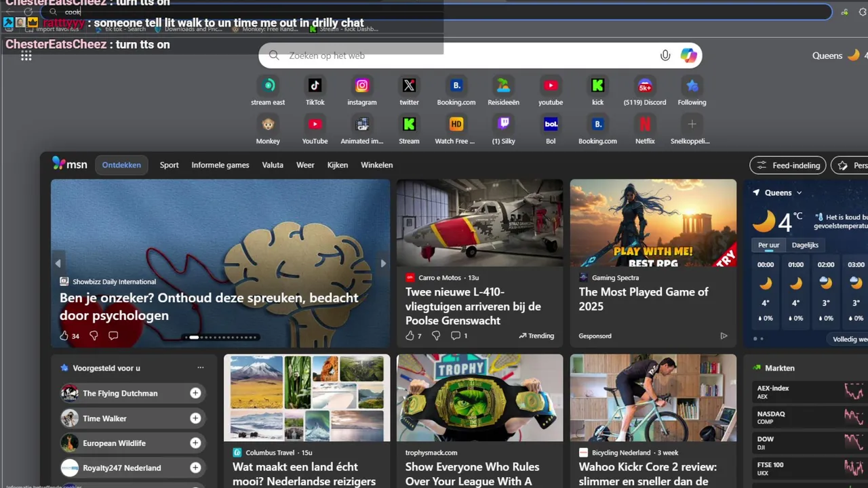Open the kick shortcut icon
The height and width of the screenshot is (488, 868).
(x=597, y=85)
